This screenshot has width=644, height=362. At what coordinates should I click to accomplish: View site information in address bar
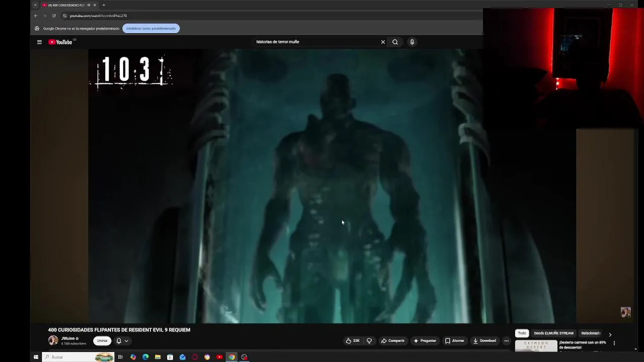(64, 16)
